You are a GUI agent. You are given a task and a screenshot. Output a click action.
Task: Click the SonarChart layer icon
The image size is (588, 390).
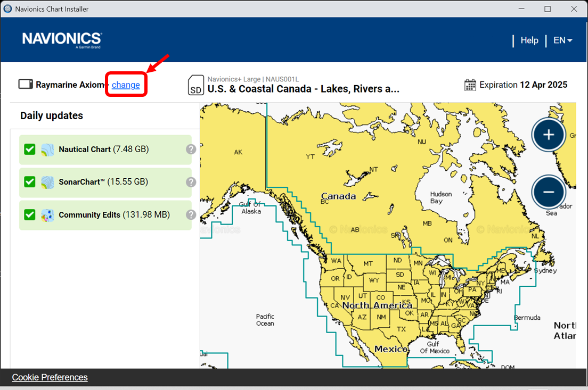click(47, 182)
